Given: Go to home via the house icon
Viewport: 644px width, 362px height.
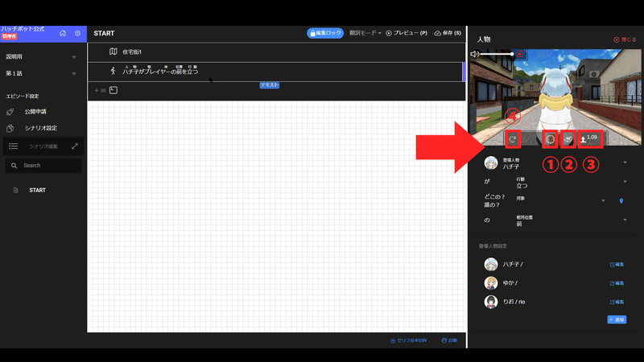Looking at the screenshot, I should tap(63, 33).
